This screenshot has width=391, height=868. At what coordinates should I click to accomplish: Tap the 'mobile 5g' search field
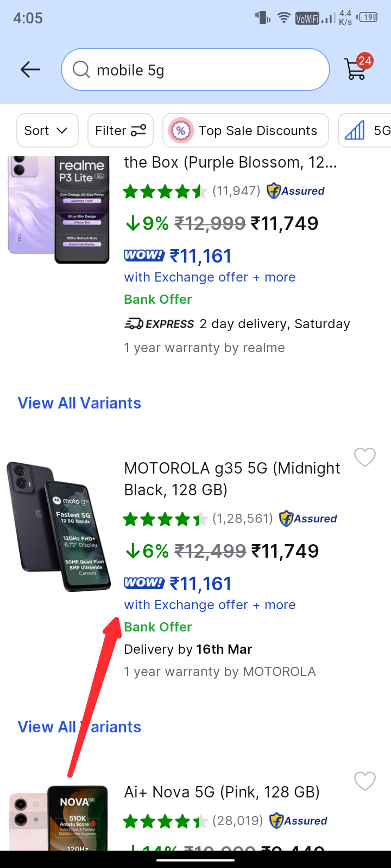pos(206,70)
